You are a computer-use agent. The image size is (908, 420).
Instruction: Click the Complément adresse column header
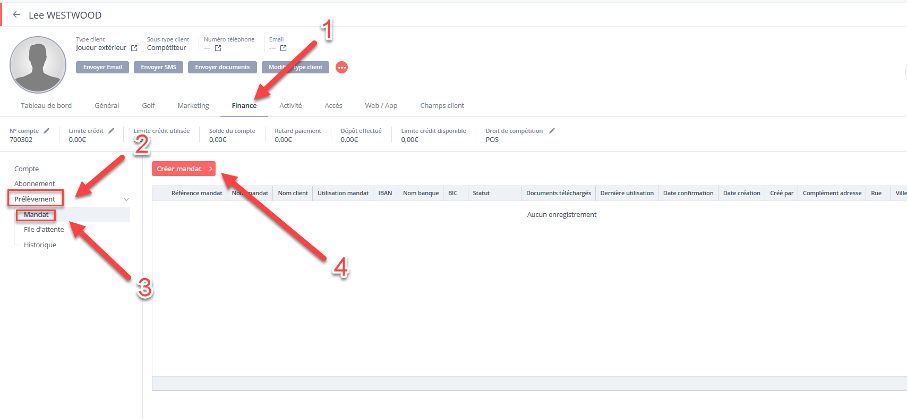[832, 192]
